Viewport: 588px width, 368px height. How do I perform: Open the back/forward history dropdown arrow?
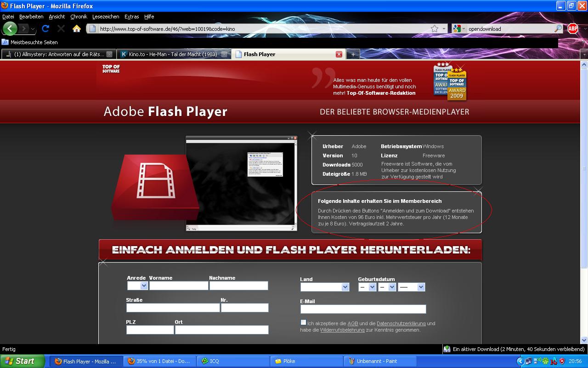33,29
